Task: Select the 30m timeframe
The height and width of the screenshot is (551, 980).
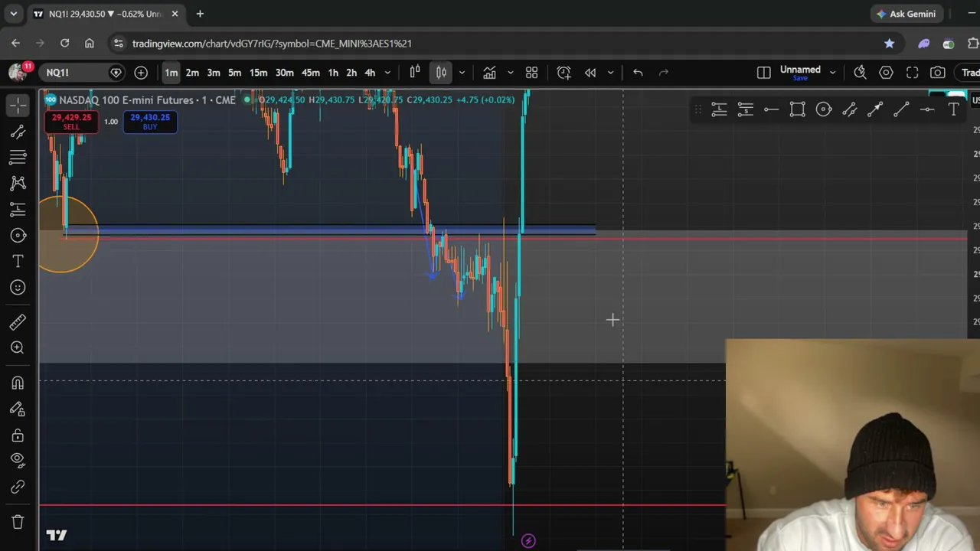Action: point(284,73)
